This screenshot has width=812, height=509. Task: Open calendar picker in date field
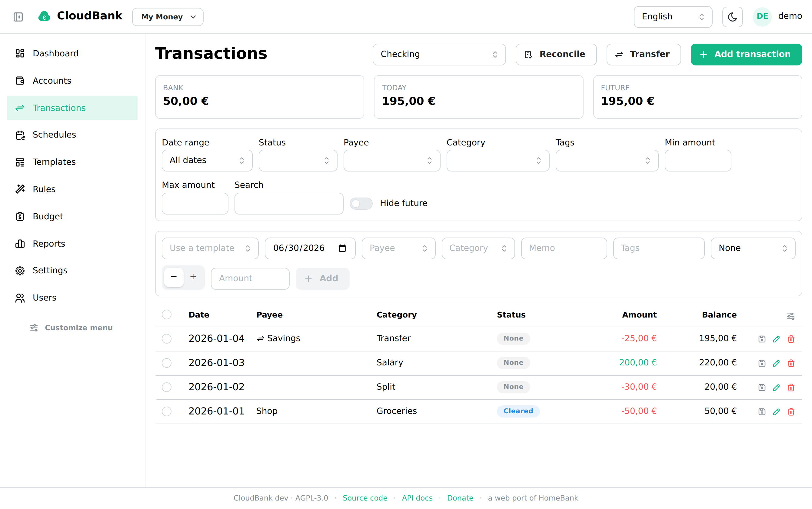(342, 248)
